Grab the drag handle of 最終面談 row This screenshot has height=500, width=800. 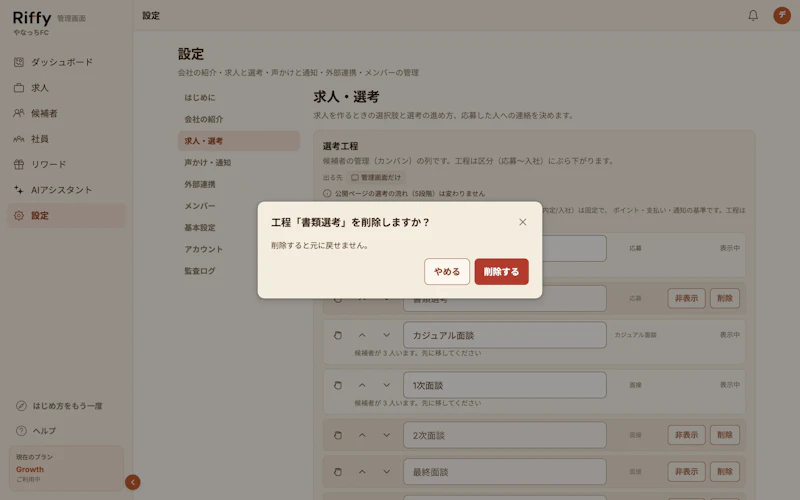point(337,472)
